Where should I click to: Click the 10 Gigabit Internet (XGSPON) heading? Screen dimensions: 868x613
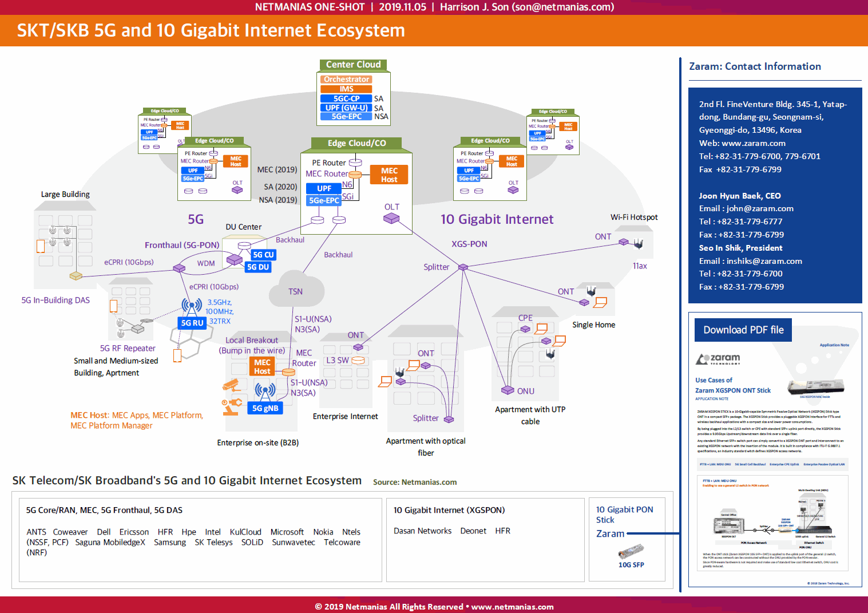click(449, 510)
